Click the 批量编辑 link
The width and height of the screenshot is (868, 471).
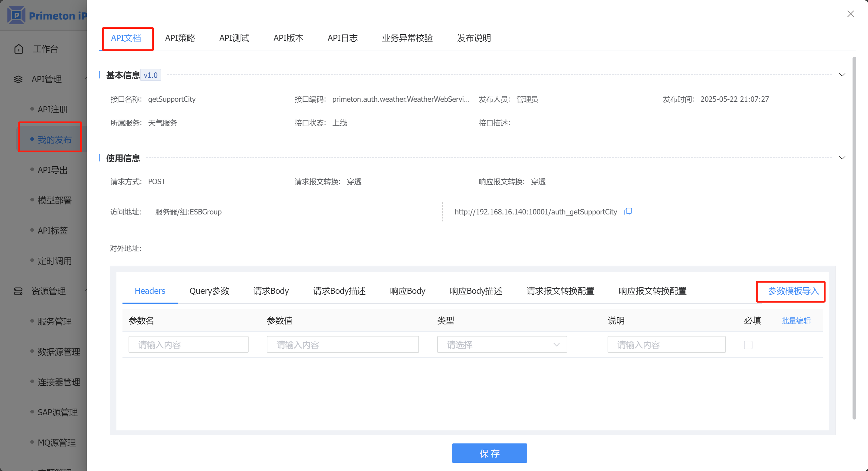click(x=796, y=320)
